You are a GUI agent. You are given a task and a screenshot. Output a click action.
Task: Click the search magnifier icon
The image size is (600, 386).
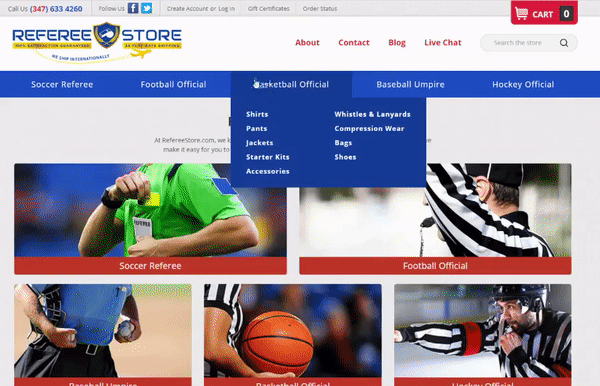pos(564,43)
